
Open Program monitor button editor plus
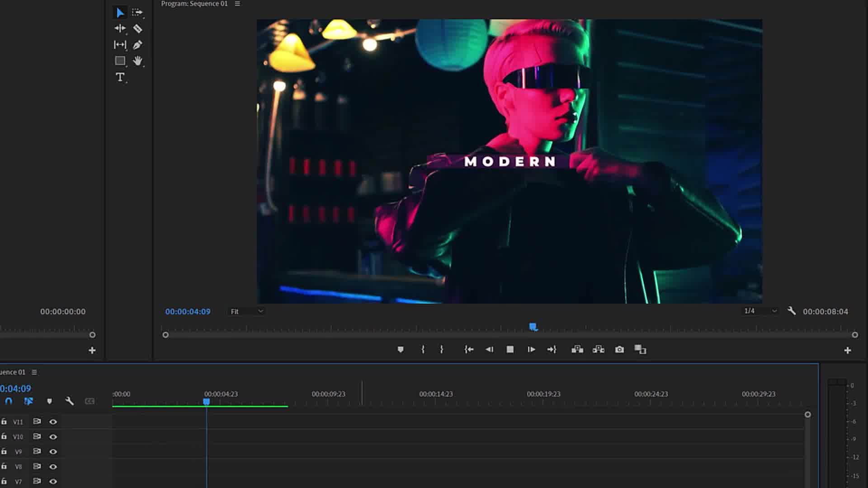(848, 350)
